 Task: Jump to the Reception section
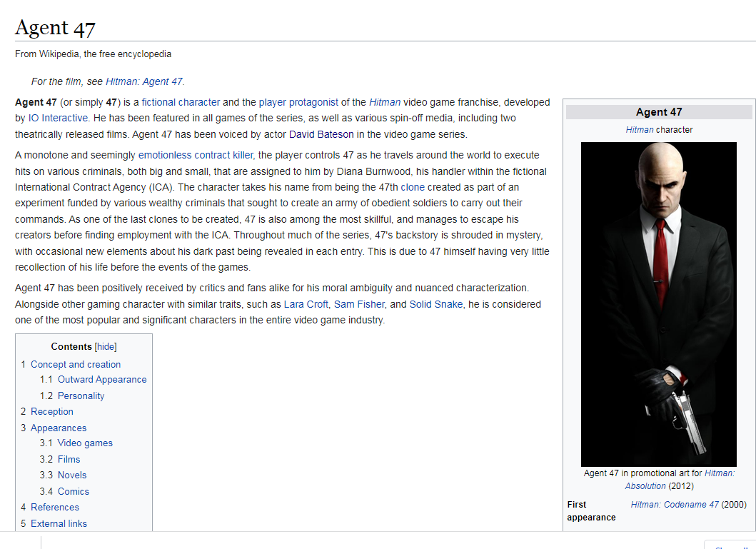[x=52, y=412]
